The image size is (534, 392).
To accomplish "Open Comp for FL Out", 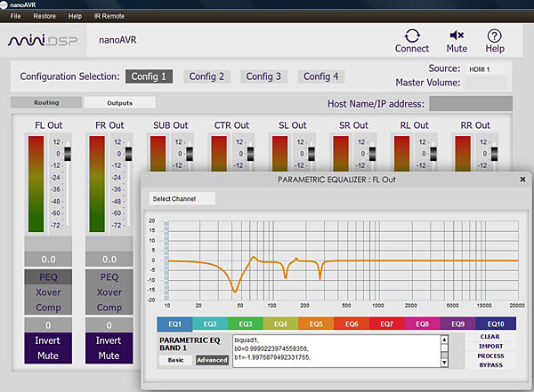I will coord(48,308).
